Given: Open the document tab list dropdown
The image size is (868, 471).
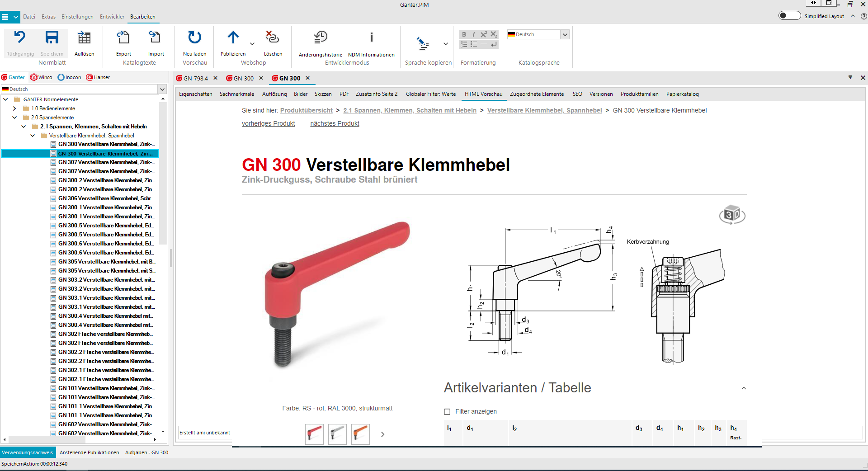Looking at the screenshot, I should tap(850, 77).
